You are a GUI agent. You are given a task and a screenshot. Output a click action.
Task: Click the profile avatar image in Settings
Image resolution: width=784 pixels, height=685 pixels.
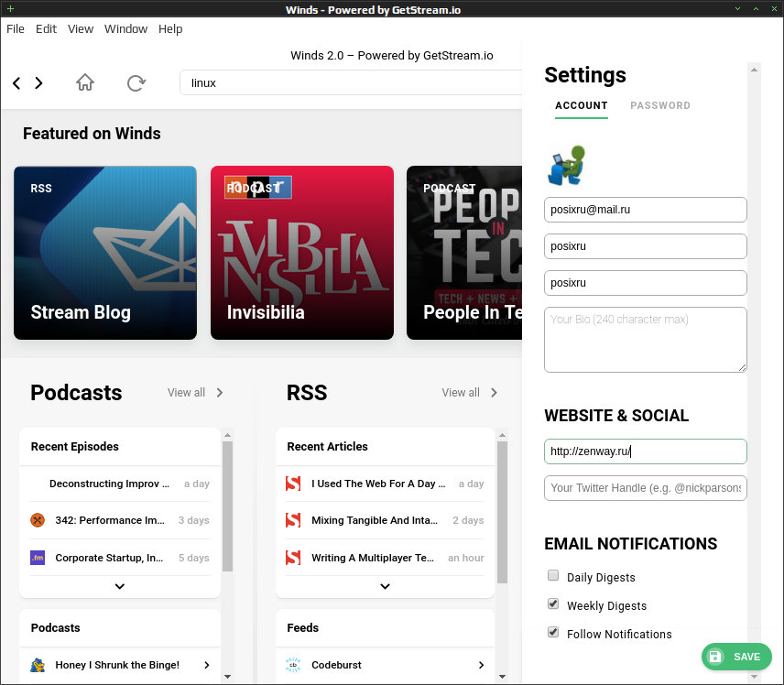click(x=567, y=165)
